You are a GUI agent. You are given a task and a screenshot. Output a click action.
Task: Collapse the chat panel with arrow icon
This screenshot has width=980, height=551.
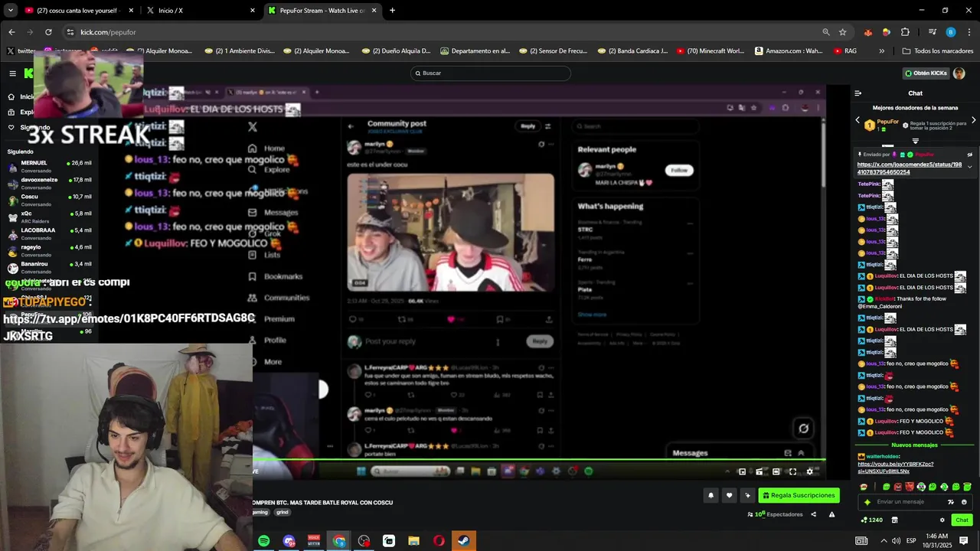click(858, 93)
